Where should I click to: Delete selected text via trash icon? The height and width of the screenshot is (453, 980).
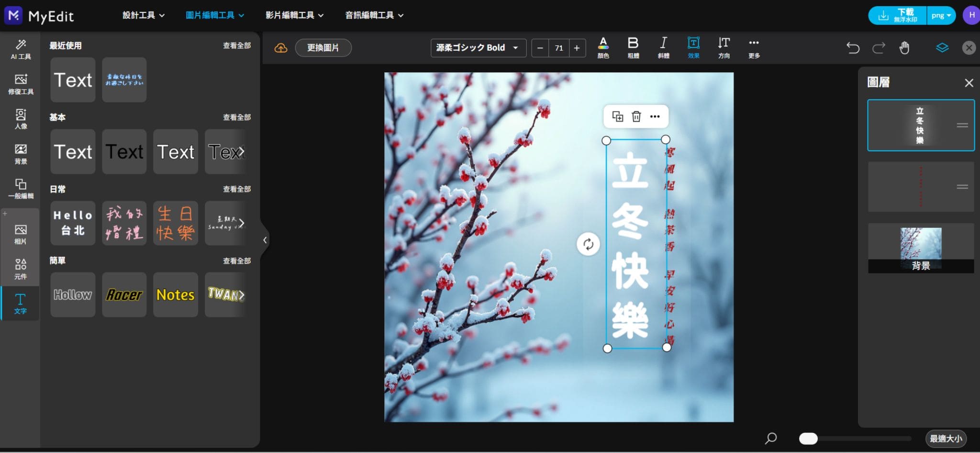click(x=636, y=116)
